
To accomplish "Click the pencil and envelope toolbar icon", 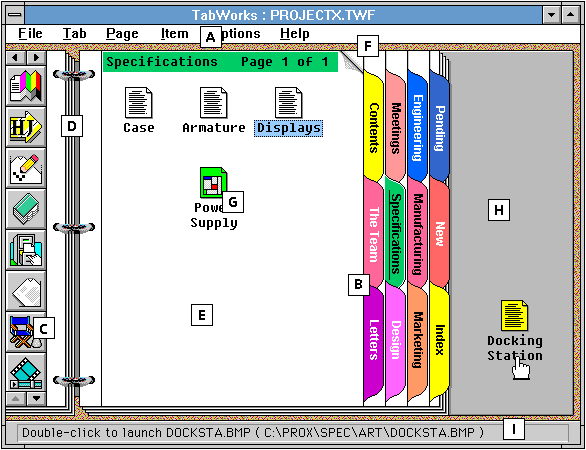I will point(26,168).
